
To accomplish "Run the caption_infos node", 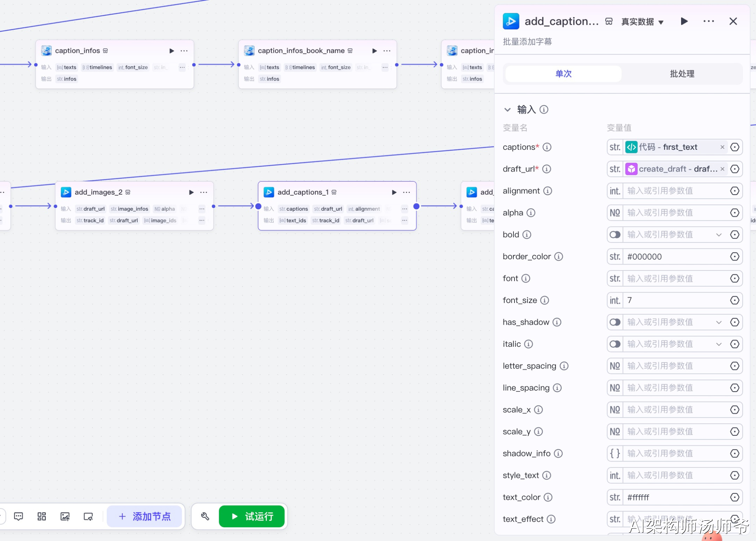I will click(171, 51).
